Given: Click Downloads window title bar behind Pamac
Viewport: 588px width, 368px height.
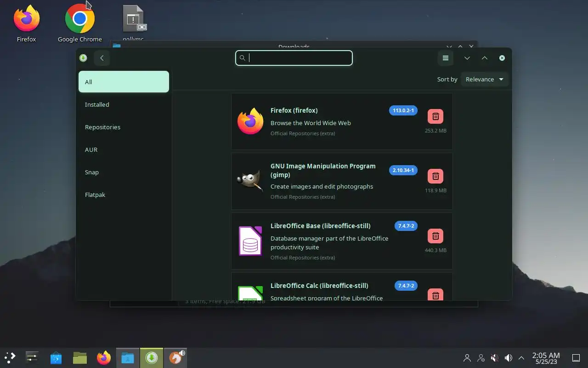Looking at the screenshot, I should pos(294,45).
